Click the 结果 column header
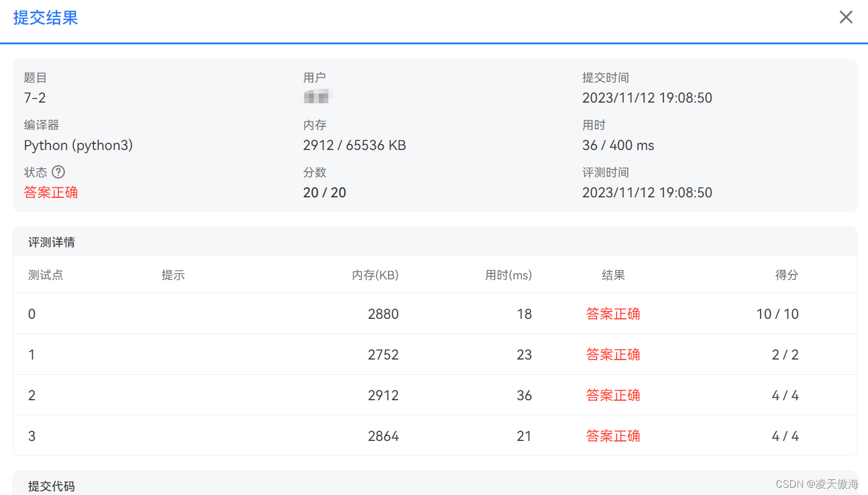The width and height of the screenshot is (868, 495). pyautogui.click(x=613, y=275)
